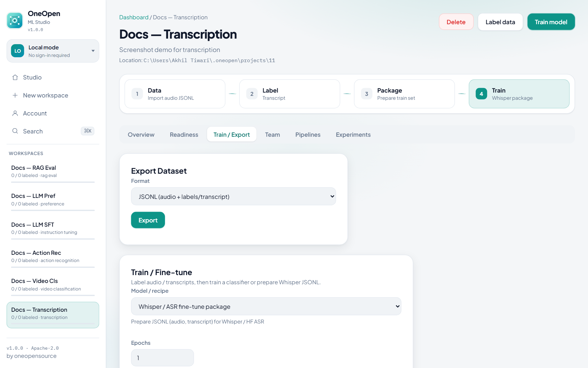Open the Model / recipe dropdown
The height and width of the screenshot is (368, 588).
(x=266, y=307)
